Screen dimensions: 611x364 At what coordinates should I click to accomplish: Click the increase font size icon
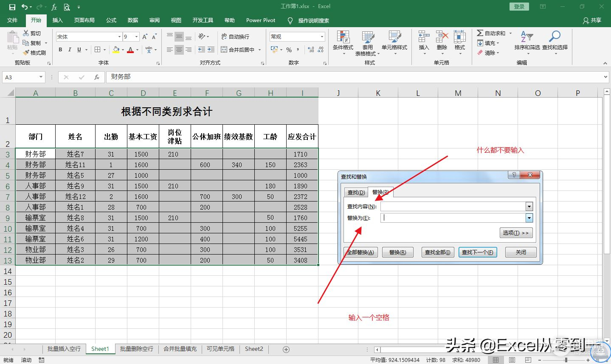(x=145, y=37)
